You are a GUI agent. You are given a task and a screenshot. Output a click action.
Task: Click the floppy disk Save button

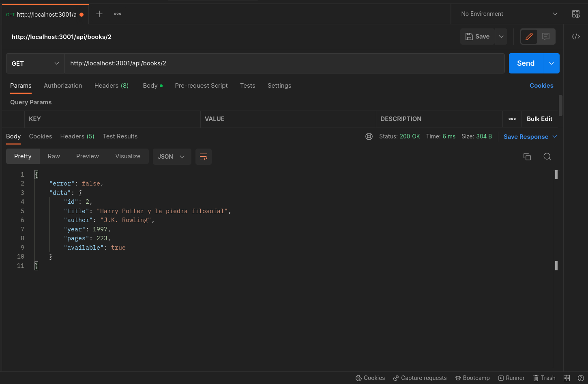[x=477, y=37]
